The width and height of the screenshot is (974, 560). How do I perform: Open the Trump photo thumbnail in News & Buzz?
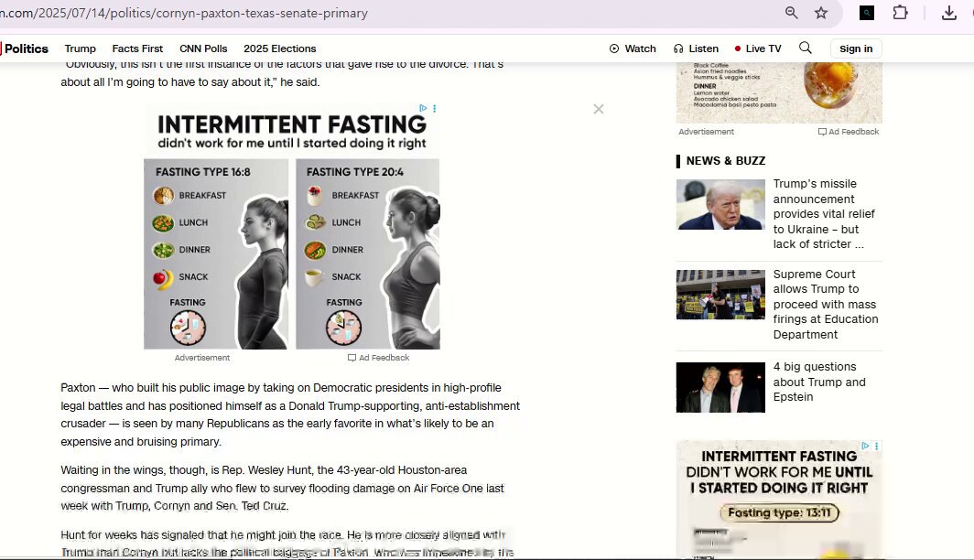(x=720, y=204)
